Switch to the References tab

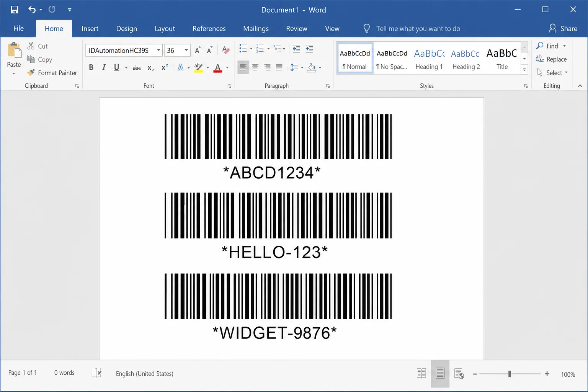(x=209, y=29)
